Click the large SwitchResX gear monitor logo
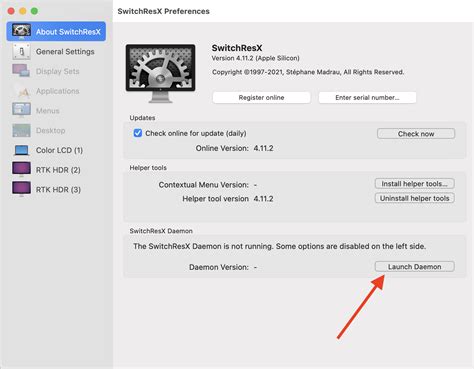 [x=160, y=73]
